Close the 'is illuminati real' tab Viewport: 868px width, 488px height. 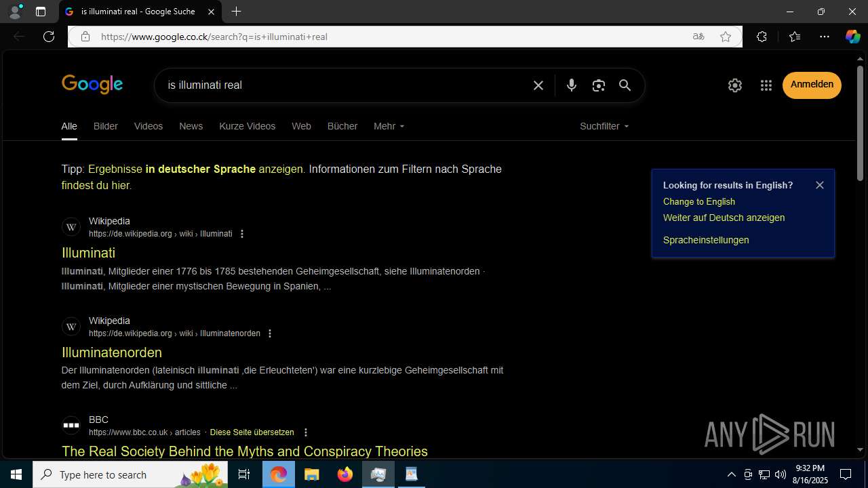pos(211,12)
